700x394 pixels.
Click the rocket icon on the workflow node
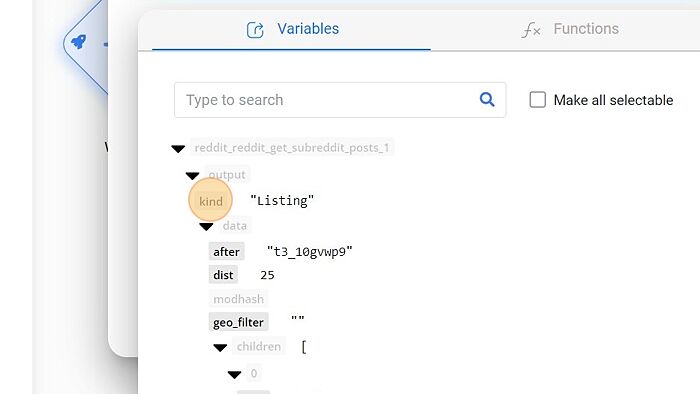pyautogui.click(x=79, y=42)
